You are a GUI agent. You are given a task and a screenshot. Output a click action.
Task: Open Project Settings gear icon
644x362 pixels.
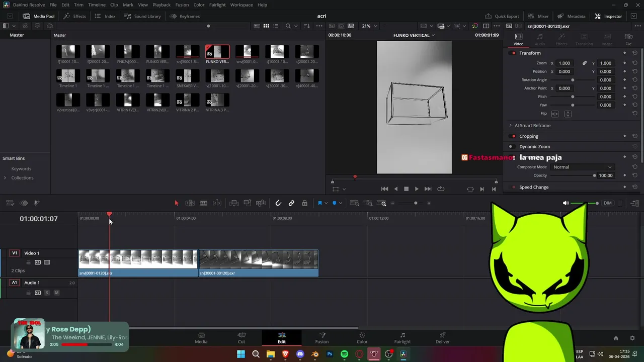tap(632, 338)
